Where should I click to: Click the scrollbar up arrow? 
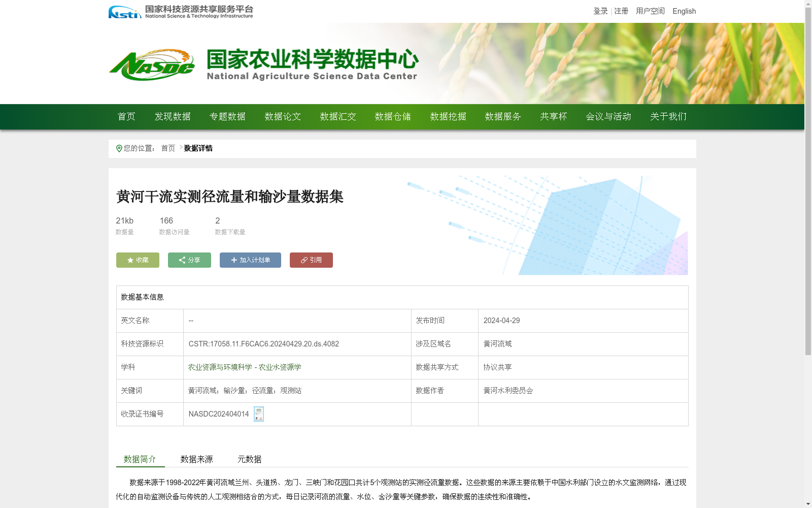[808, 3]
